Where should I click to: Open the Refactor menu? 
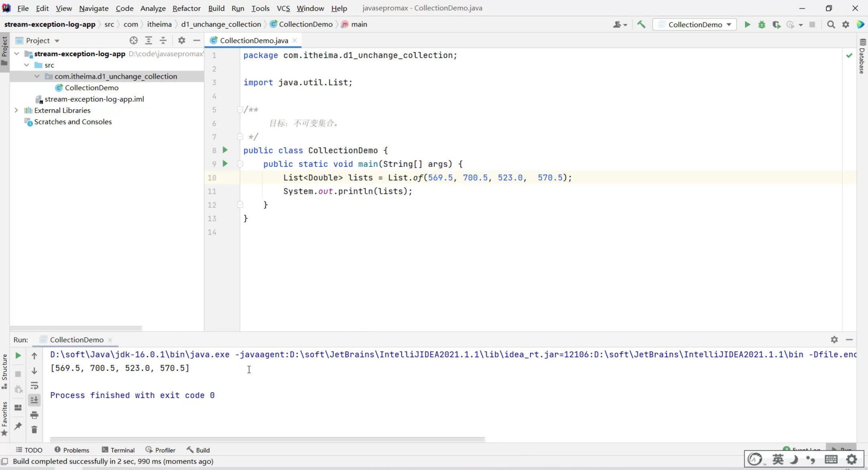pos(186,8)
